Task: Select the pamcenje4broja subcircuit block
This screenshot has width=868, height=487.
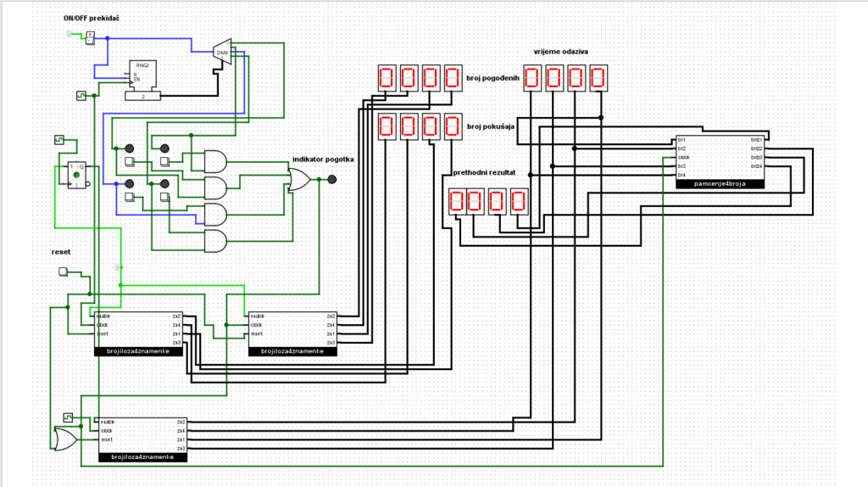Action: click(720, 161)
